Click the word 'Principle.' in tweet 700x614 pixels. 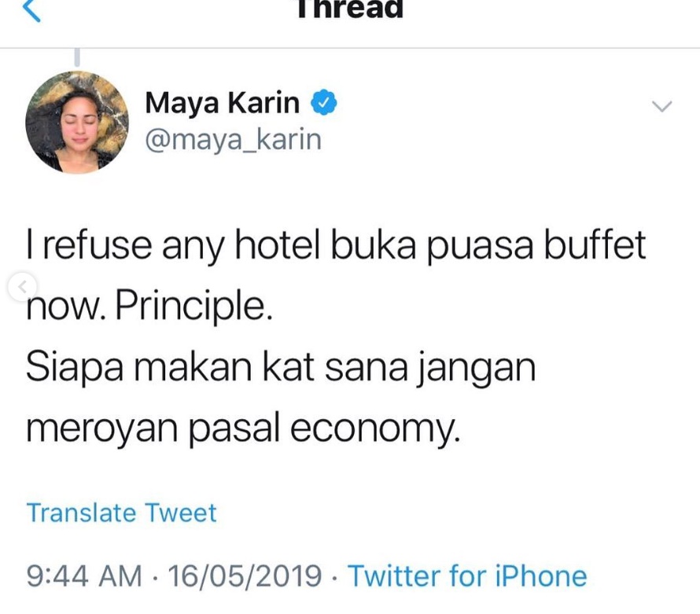click(x=193, y=306)
